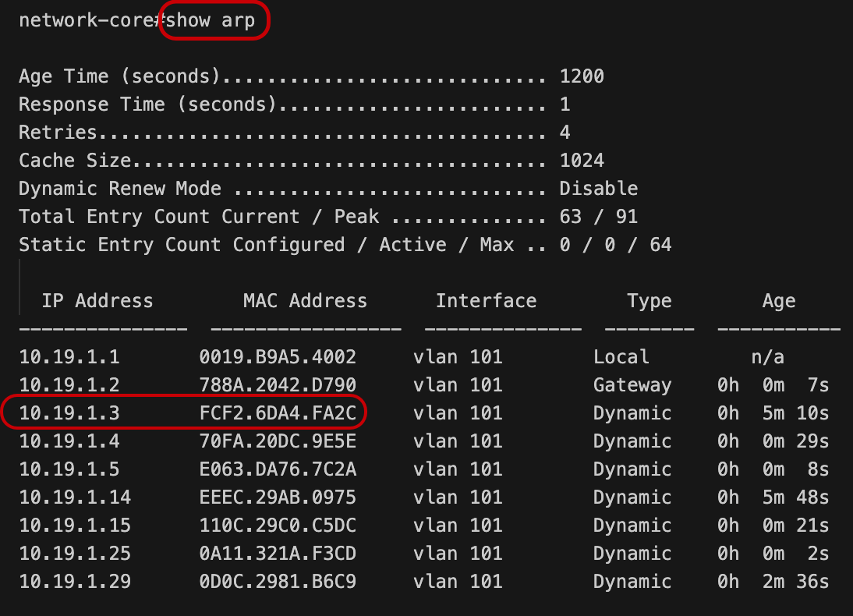Select the Age Time value 1200
This screenshot has height=616, width=853.
tap(582, 76)
